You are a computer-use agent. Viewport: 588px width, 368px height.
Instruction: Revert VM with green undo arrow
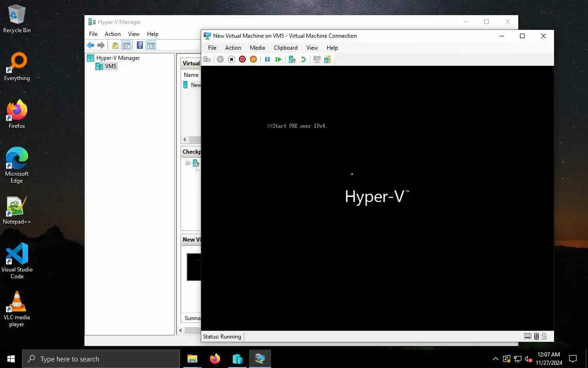pos(303,59)
